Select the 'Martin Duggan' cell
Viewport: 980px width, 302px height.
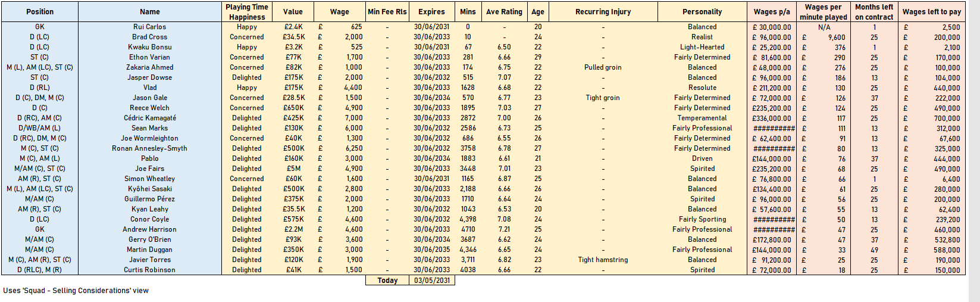pyautogui.click(x=150, y=250)
